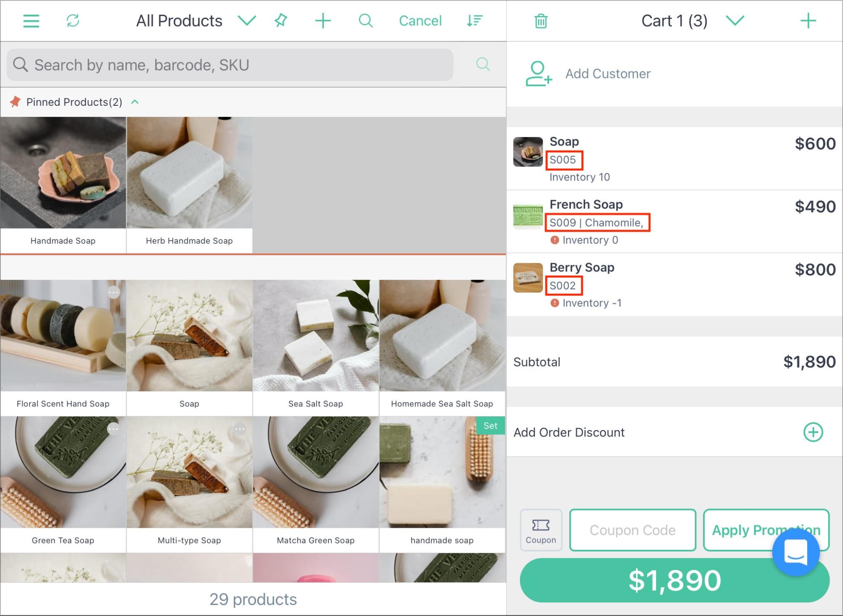This screenshot has height=616, width=843.
Task: Open the chat support bubble
Action: [x=796, y=551]
